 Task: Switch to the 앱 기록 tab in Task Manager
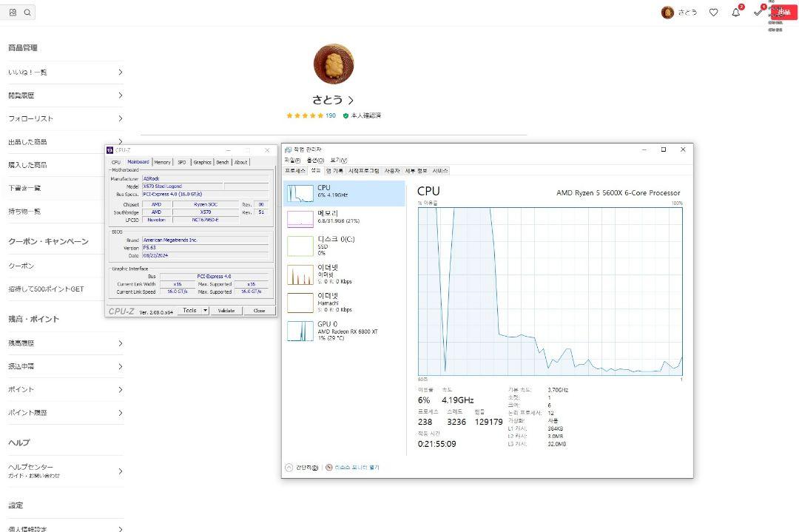335,171
